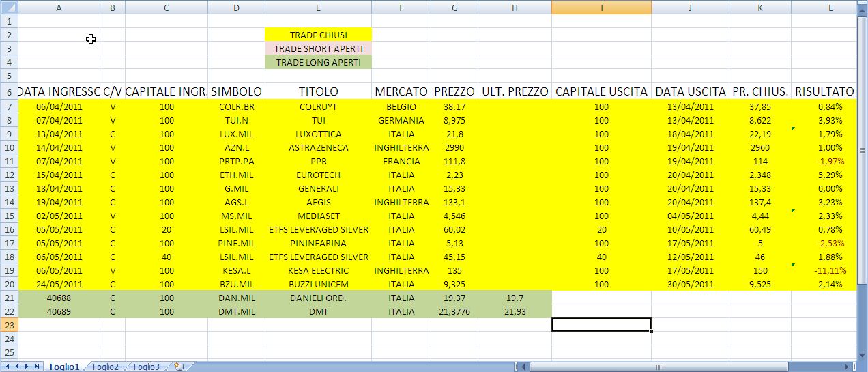
Task: Switch to the Foglio2 sheet tab
Action: tap(106, 367)
